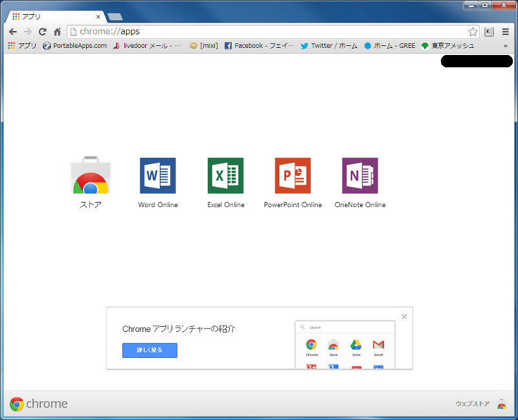The height and width of the screenshot is (420, 518).
Task: Click the 詳しく見る button
Action: pyautogui.click(x=150, y=350)
